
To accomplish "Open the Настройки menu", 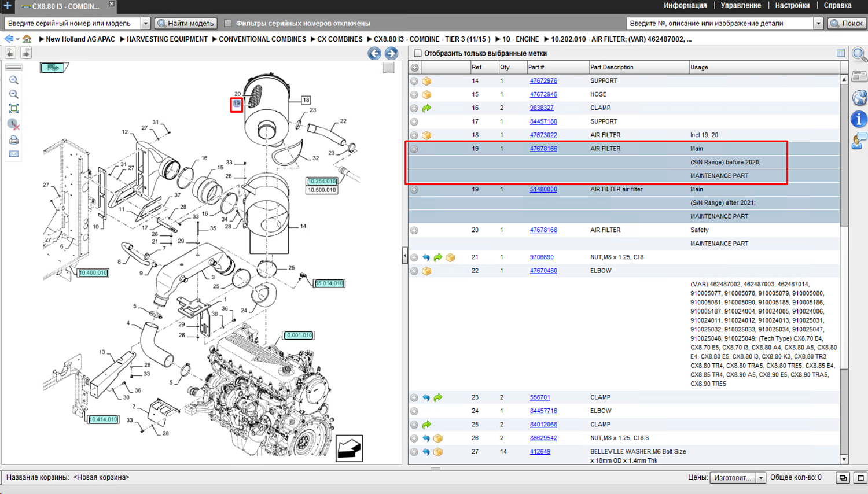I will [792, 6].
